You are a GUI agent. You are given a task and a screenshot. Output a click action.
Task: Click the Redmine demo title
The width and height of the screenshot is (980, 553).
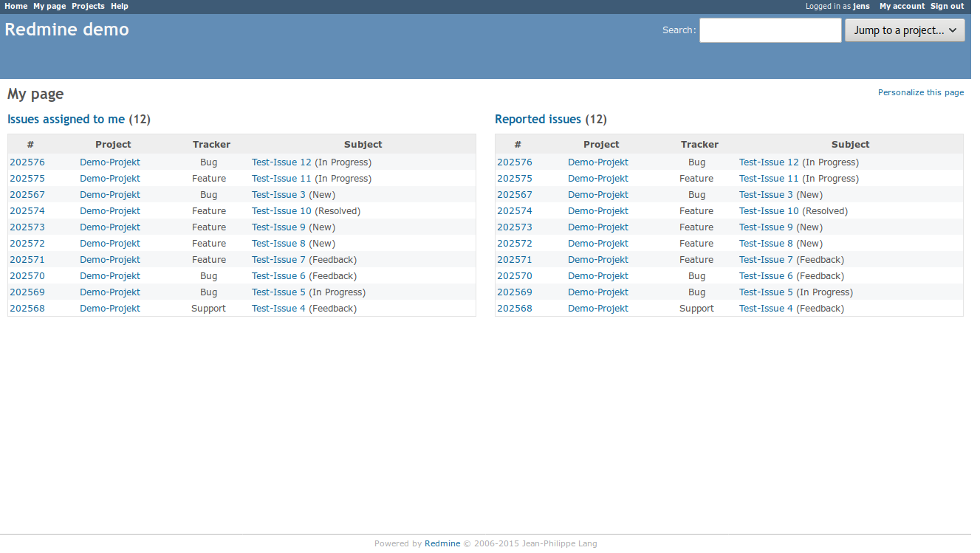pyautogui.click(x=67, y=30)
